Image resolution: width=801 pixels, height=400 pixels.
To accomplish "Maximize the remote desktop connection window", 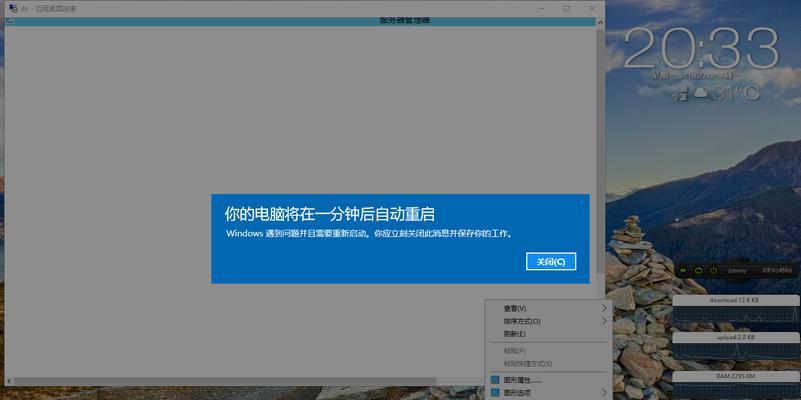I will 567,8.
